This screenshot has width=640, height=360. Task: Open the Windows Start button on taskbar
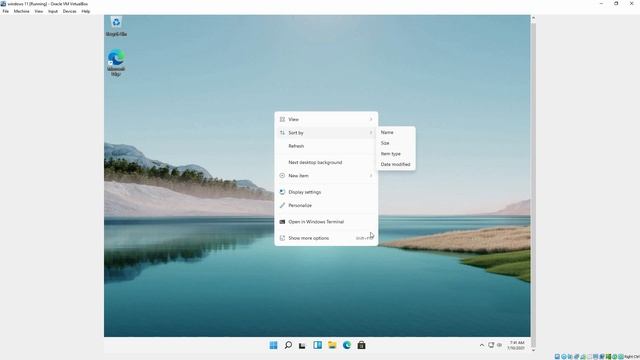273,345
